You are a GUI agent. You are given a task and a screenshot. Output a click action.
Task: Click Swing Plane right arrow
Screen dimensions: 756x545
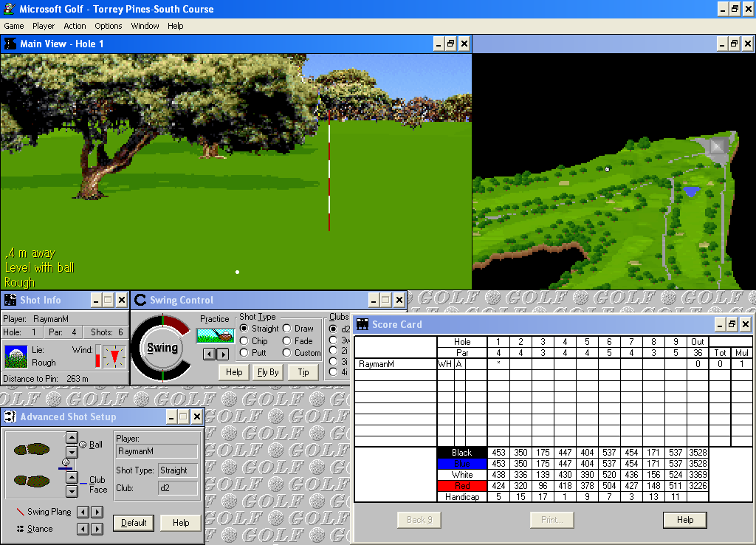tap(97, 513)
